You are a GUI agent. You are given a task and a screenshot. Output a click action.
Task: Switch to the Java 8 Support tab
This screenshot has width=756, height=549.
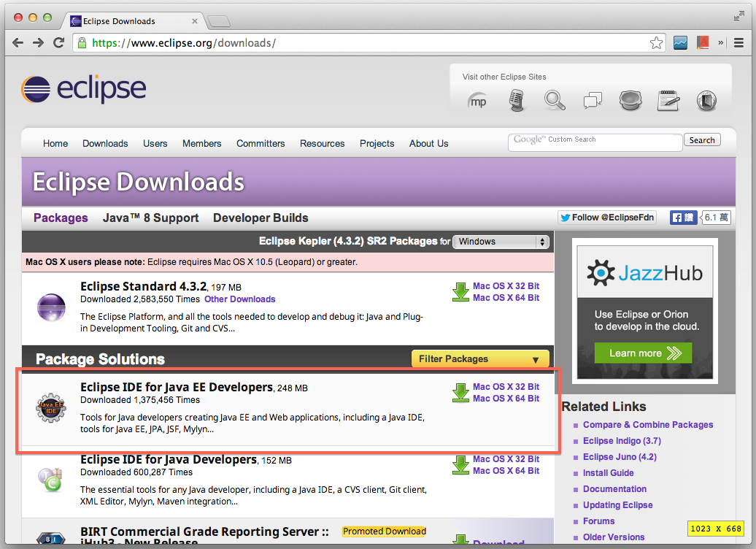pyautogui.click(x=150, y=218)
